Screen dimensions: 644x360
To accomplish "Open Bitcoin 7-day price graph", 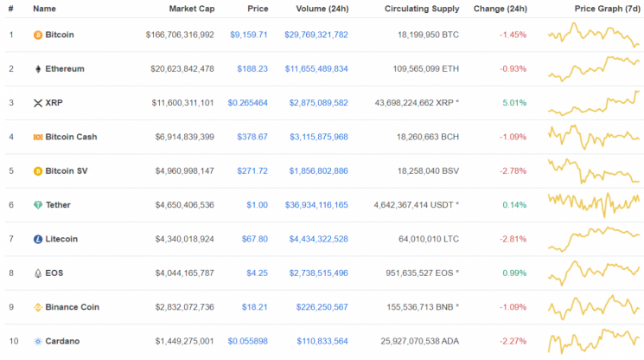I will (x=594, y=35).
